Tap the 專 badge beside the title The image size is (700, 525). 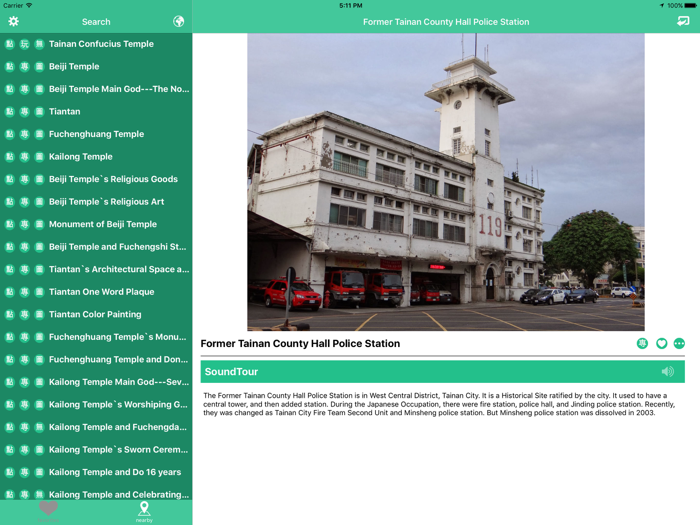(x=642, y=344)
